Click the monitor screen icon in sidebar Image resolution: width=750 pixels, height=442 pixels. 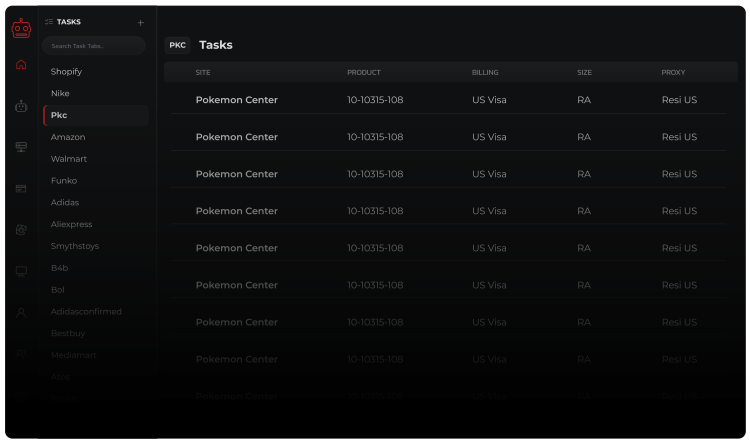[x=21, y=271]
